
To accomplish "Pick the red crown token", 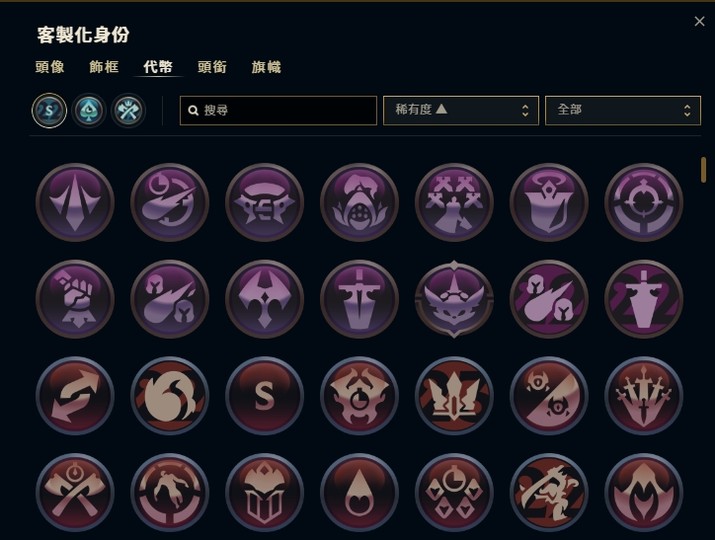I will point(454,395).
